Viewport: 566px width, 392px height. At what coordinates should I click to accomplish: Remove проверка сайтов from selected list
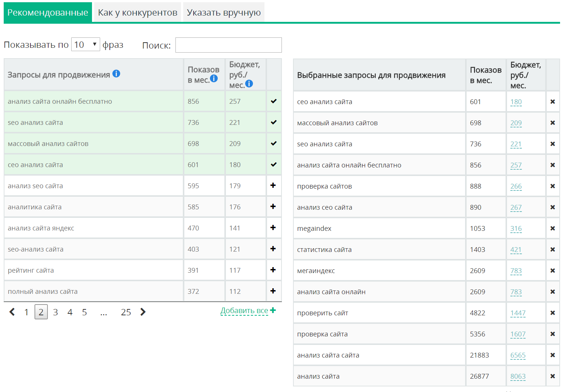click(553, 186)
